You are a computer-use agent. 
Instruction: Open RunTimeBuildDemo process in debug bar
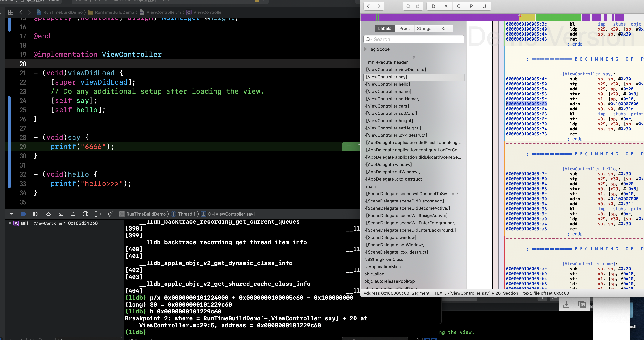point(142,214)
